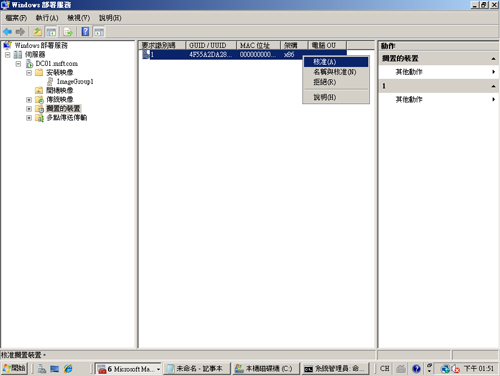The height and width of the screenshot is (376, 500).
Task: Sort by 電腦 OU column header
Action: point(327,45)
